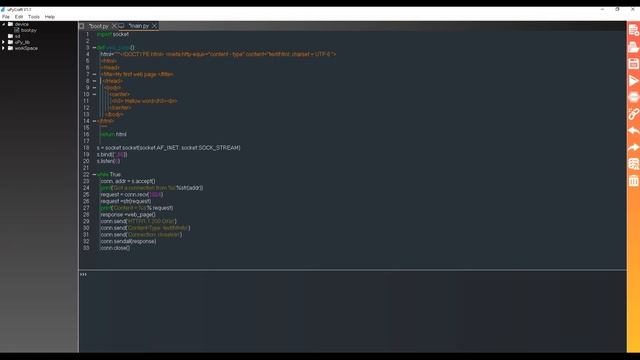Click the 'request = conn.recv' line
This screenshot has width=640, height=360.
[131, 194]
